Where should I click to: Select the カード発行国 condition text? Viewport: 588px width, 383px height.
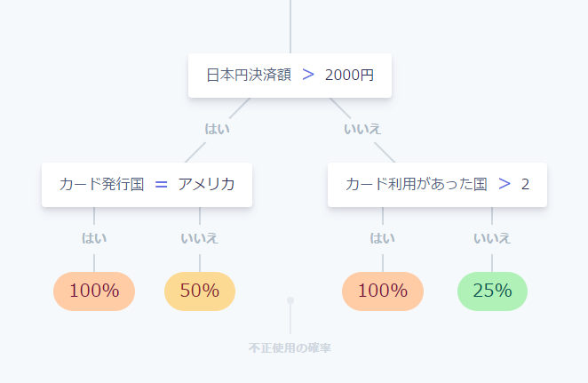pyautogui.click(x=101, y=184)
